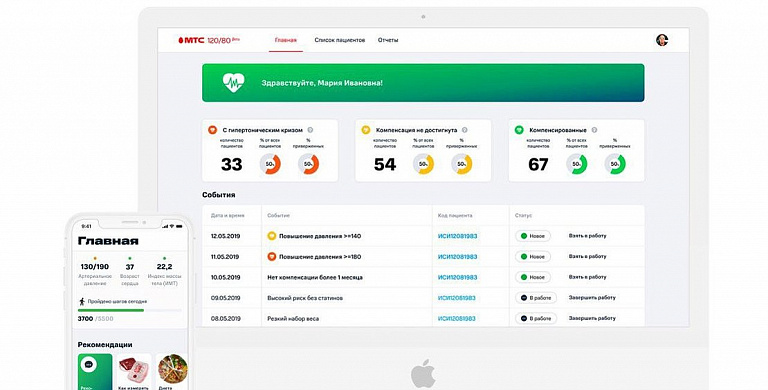This screenshot has height=390, width=768.
Task: Click 'Здравствуйте, Мария Ивановна!' greeting
Action: tap(322, 83)
